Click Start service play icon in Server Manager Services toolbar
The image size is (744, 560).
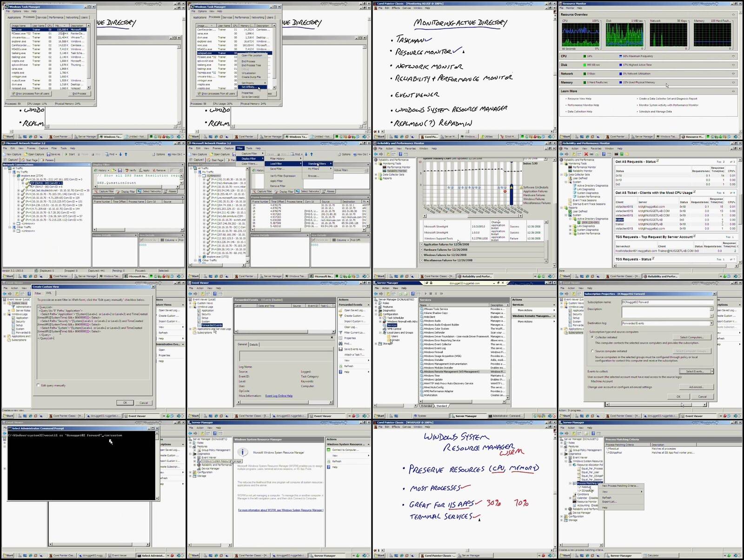(x=425, y=293)
